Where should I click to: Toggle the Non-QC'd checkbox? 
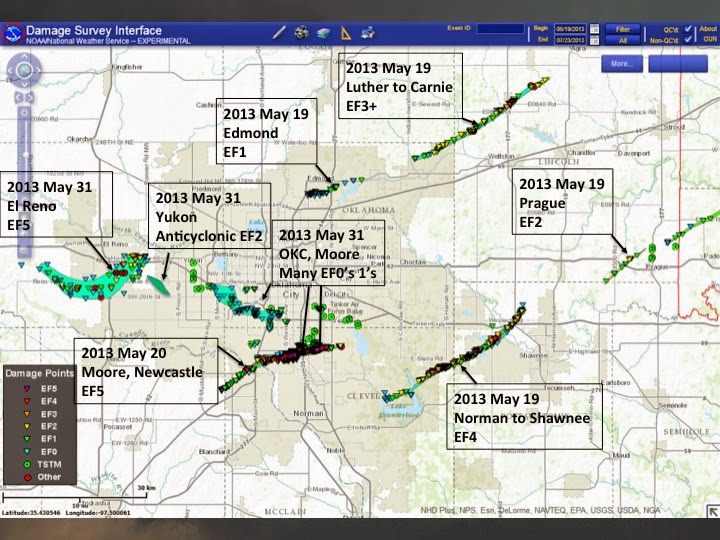click(x=687, y=39)
